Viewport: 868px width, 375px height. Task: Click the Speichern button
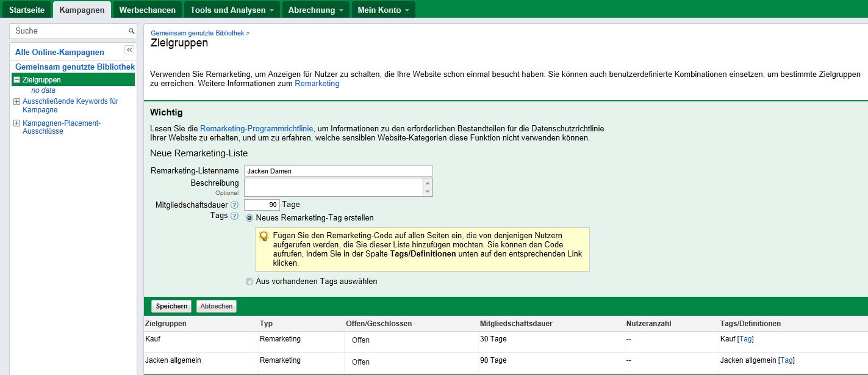click(171, 306)
